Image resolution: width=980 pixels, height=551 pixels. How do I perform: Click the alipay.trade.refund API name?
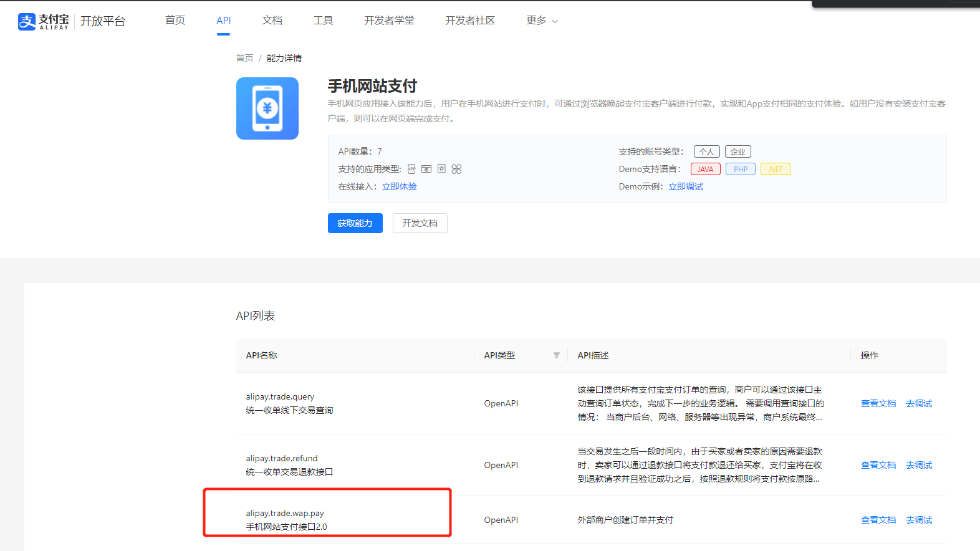click(x=282, y=458)
